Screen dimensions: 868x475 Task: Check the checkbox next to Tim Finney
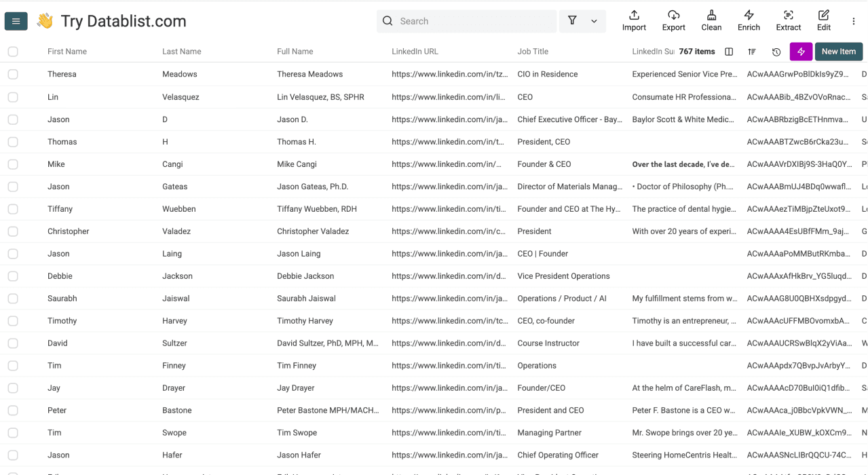click(x=12, y=365)
